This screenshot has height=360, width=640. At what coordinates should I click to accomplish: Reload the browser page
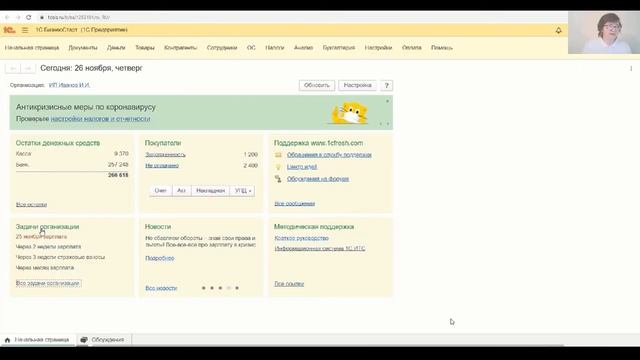(x=29, y=17)
